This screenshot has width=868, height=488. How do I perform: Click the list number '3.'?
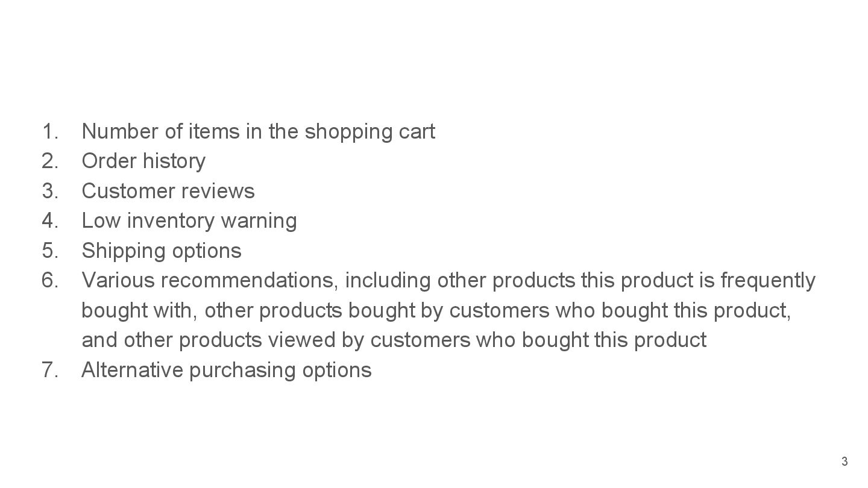pyautogui.click(x=51, y=191)
